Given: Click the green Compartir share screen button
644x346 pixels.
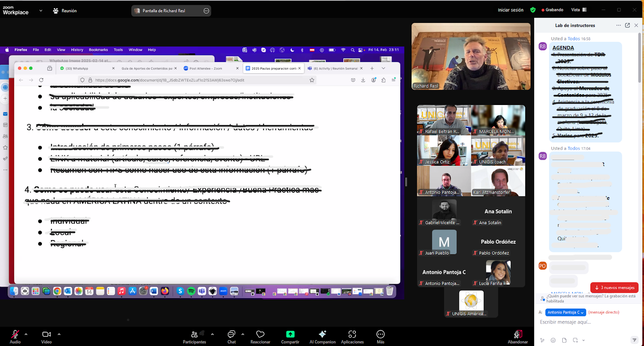Looking at the screenshot, I should [290, 337].
